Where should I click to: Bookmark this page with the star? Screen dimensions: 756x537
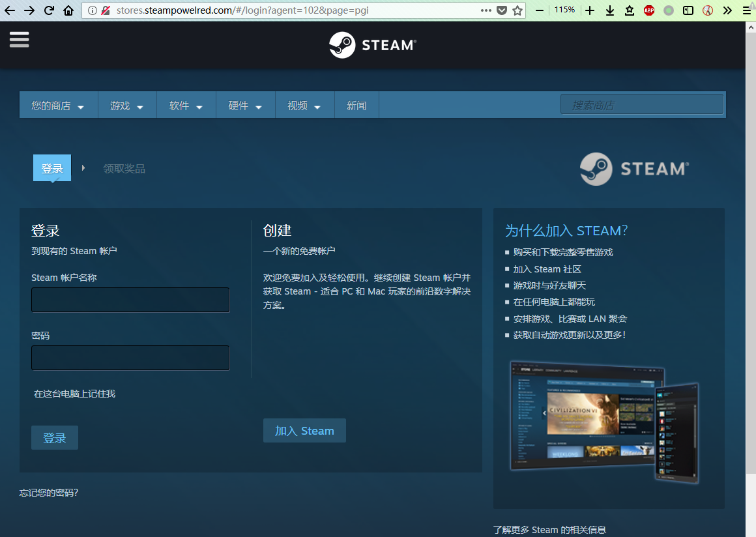point(517,10)
